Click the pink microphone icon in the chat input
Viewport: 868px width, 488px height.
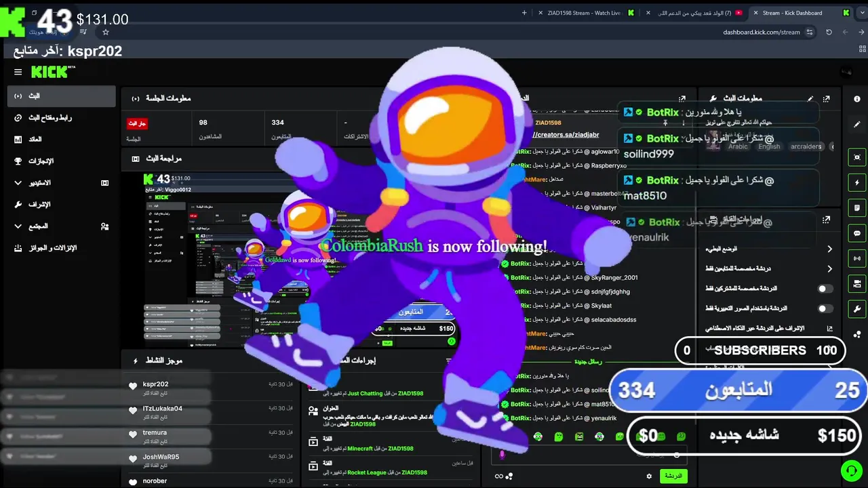[502, 455]
